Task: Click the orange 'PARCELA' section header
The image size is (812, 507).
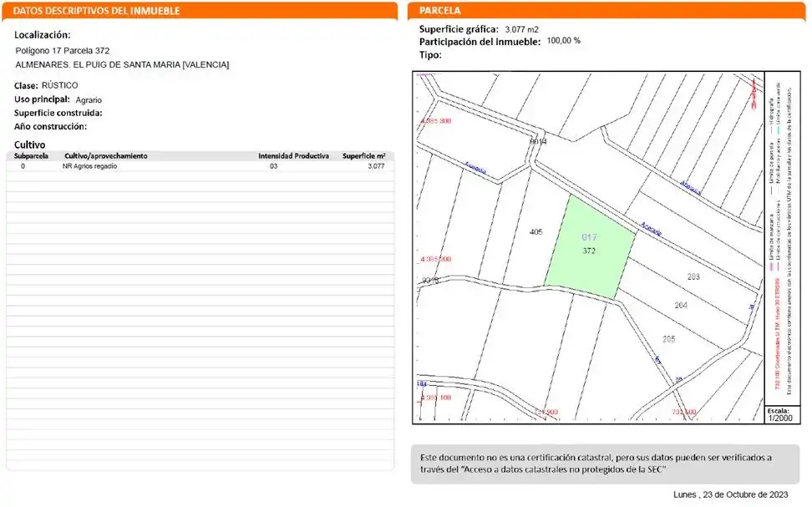Action: [606, 11]
